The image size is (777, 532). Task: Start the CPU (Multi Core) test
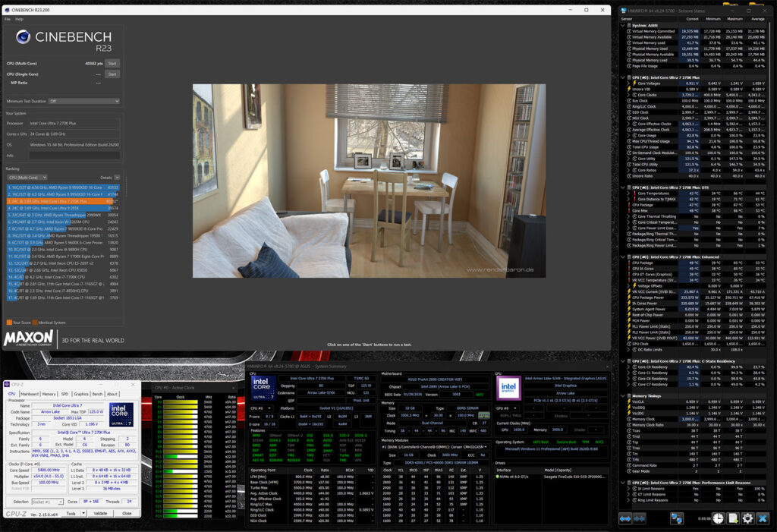(112, 64)
